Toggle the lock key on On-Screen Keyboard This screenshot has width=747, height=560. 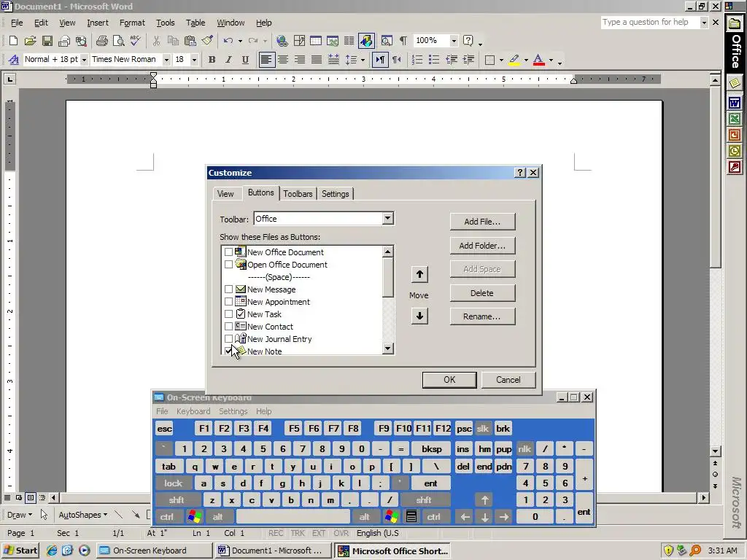[174, 483]
